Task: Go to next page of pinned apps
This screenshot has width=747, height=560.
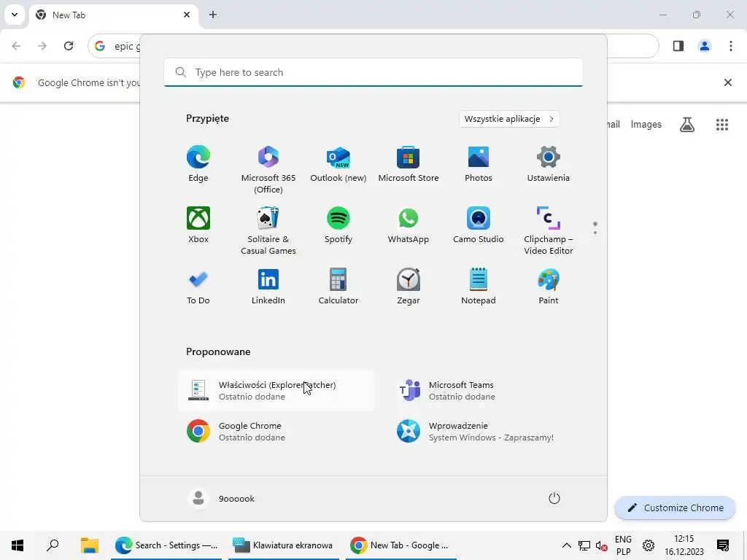Action: [x=595, y=233]
